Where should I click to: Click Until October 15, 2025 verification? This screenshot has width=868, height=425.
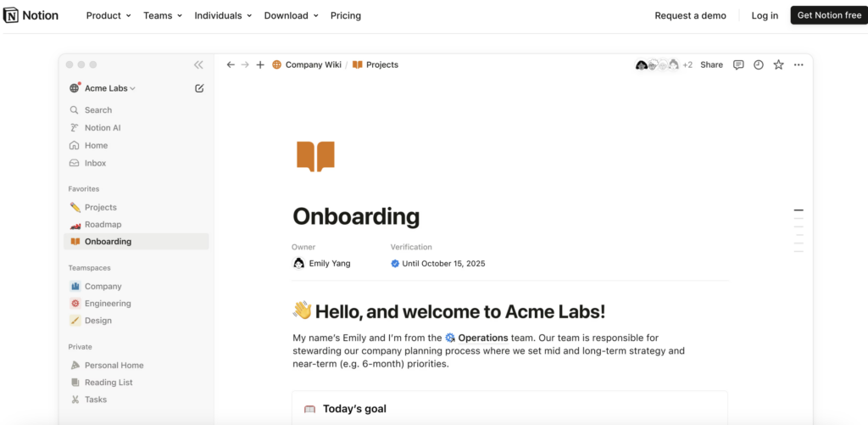pos(443,264)
